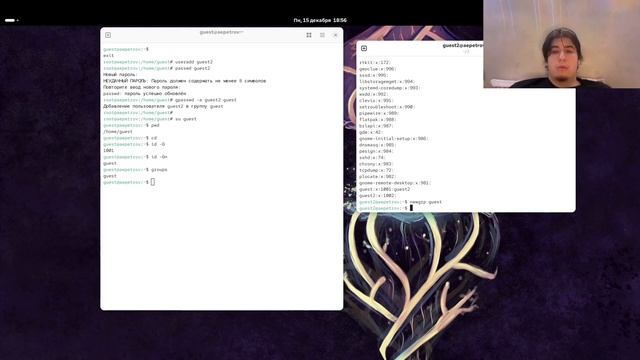Viewport: 640px width, 360px height.
Task: Click 'dnsmasq:x:985:' group entry
Action: (x=378, y=145)
